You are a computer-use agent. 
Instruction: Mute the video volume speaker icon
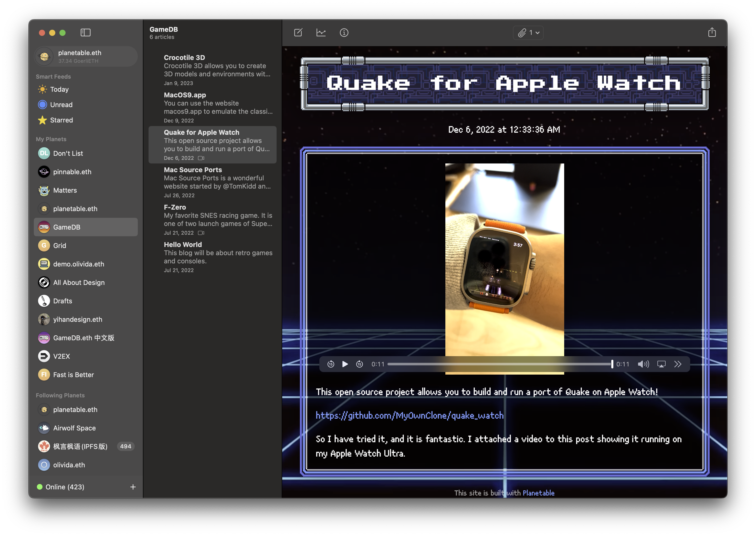coord(643,364)
